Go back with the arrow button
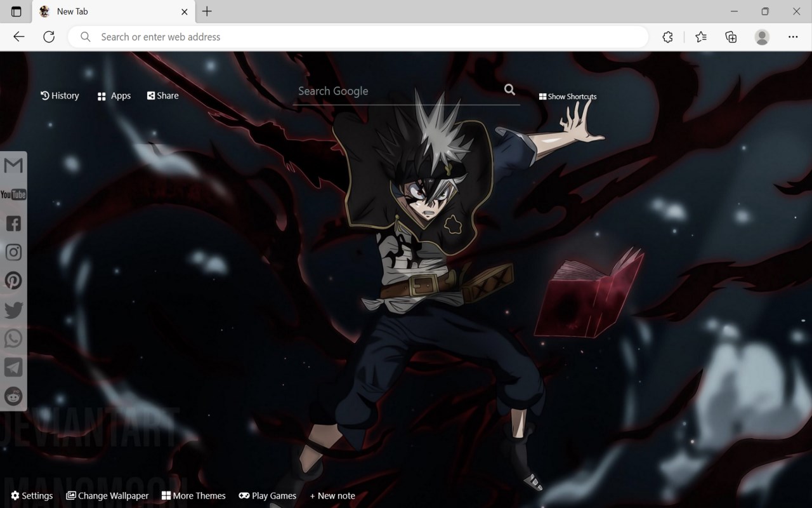812x508 pixels. tap(19, 37)
